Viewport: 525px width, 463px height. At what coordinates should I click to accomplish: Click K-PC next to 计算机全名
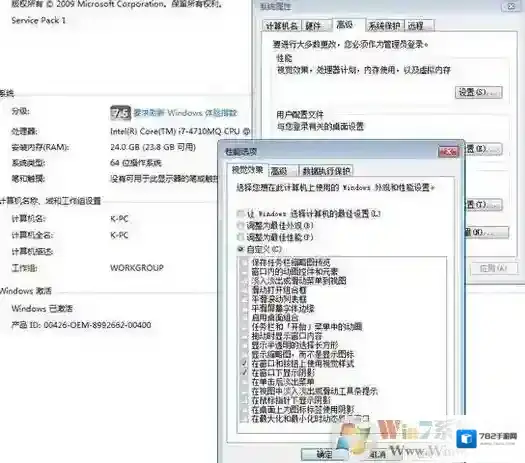coord(119,235)
